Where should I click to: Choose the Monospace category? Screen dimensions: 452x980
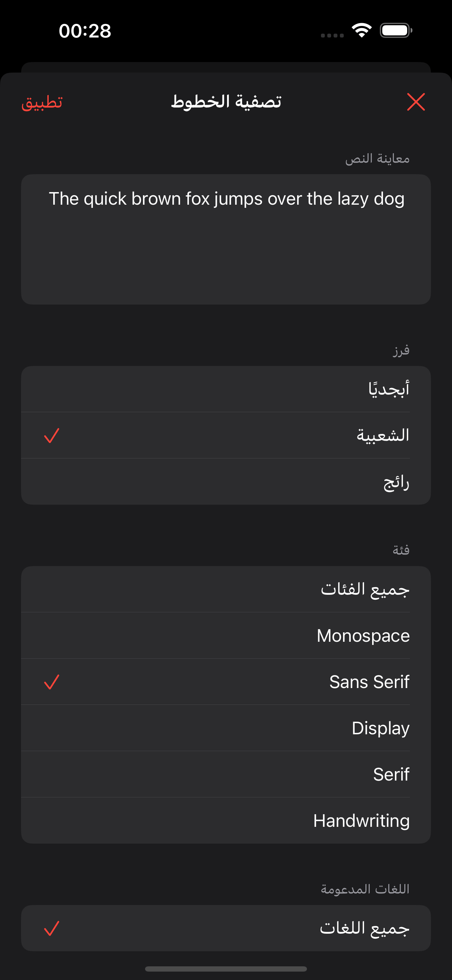tap(226, 635)
